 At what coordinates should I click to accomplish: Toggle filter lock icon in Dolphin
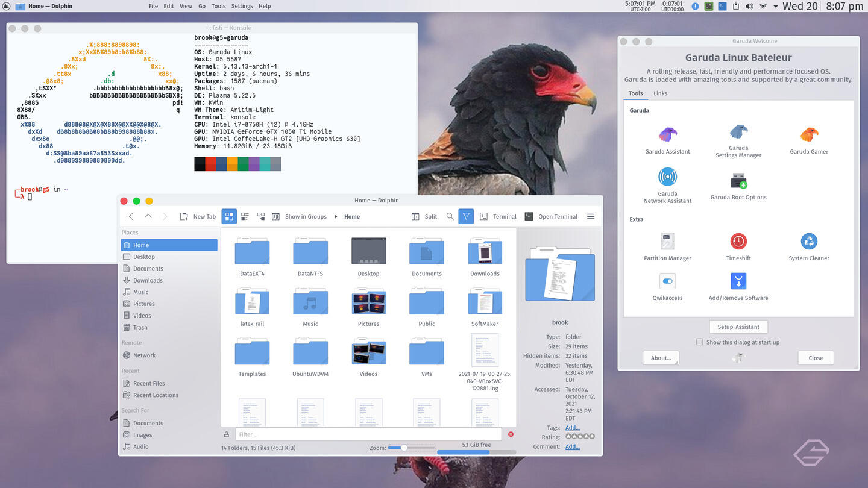(227, 434)
